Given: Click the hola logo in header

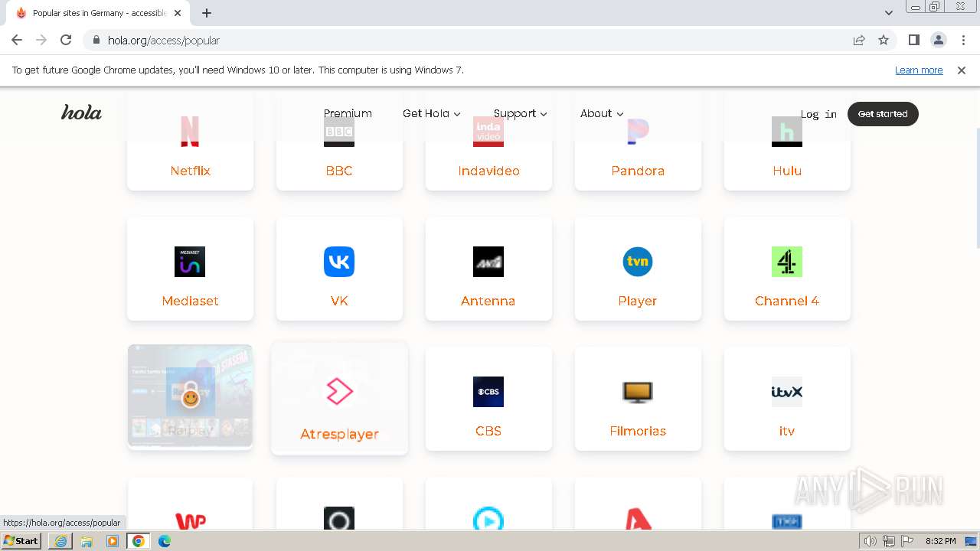Looking at the screenshot, I should pyautogui.click(x=81, y=112).
